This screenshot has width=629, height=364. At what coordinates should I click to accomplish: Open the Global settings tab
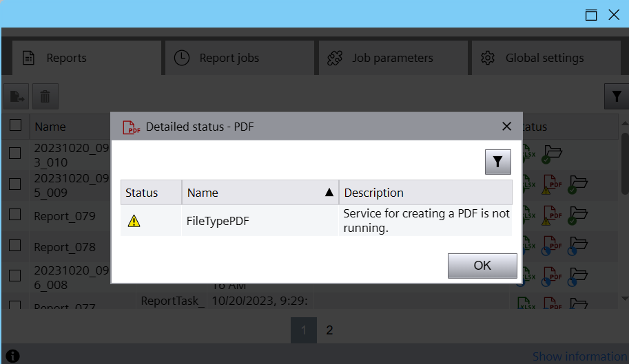pyautogui.click(x=546, y=58)
